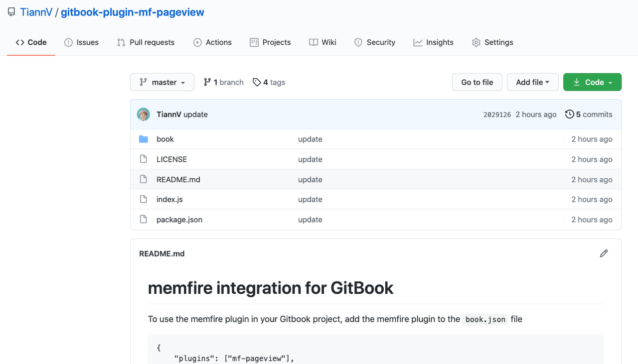Open the index.js file
Image resolution: width=638 pixels, height=364 pixels.
(x=169, y=200)
